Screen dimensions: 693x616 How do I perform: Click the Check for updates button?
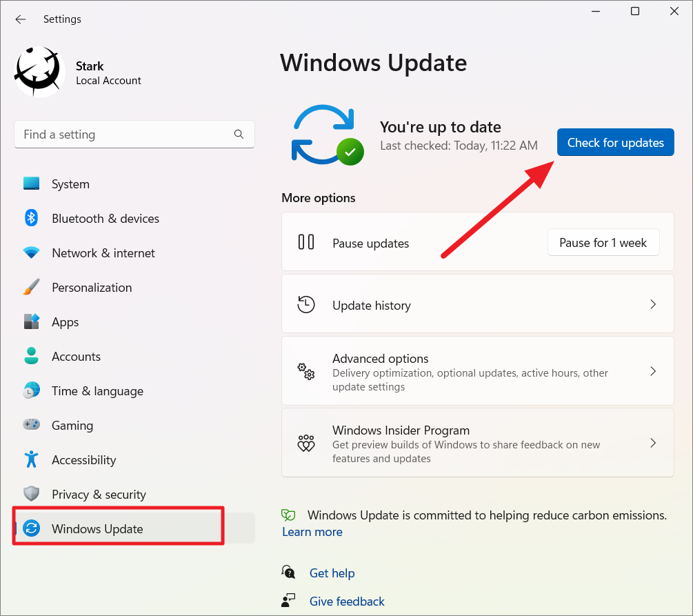coord(615,142)
